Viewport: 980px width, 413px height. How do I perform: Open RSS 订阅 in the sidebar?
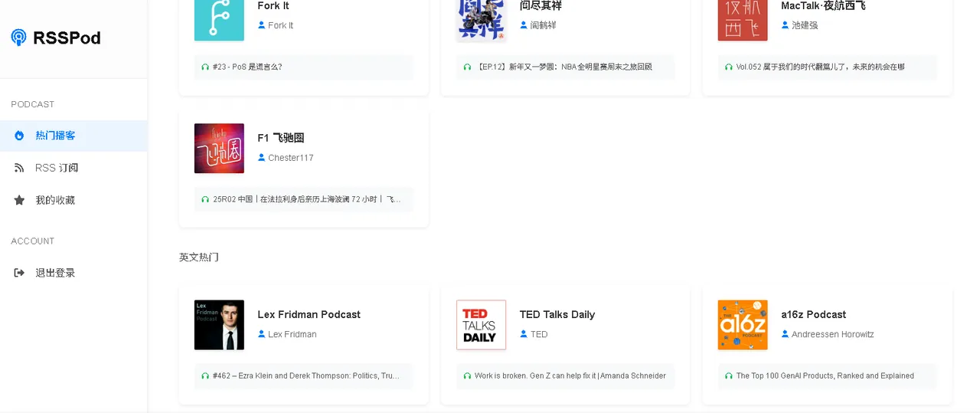click(73, 168)
